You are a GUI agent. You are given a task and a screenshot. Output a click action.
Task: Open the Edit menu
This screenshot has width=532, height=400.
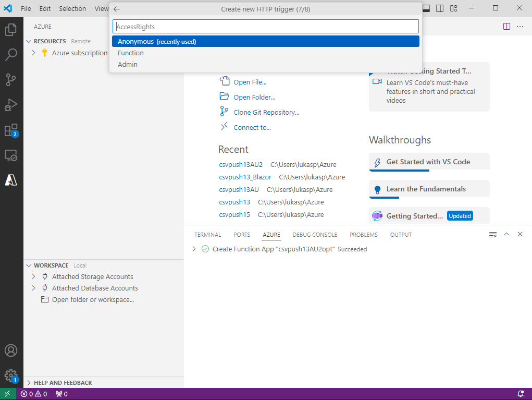click(x=45, y=8)
